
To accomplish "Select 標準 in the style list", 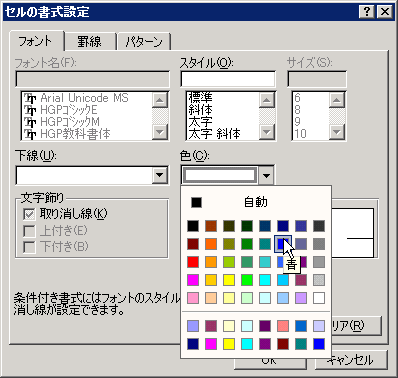I will coord(223,98).
